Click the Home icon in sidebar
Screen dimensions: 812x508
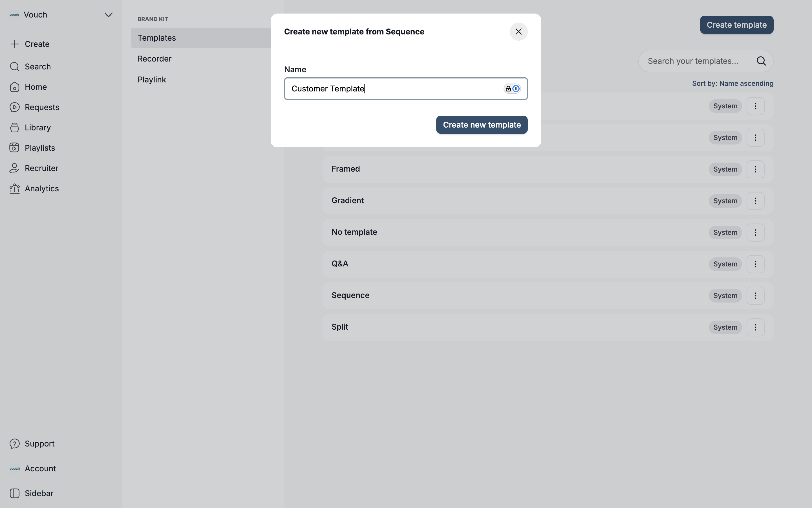click(14, 87)
